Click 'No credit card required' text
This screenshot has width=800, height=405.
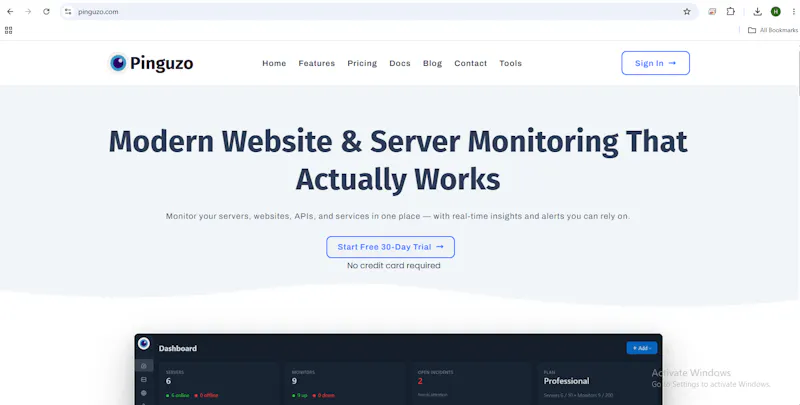point(393,266)
